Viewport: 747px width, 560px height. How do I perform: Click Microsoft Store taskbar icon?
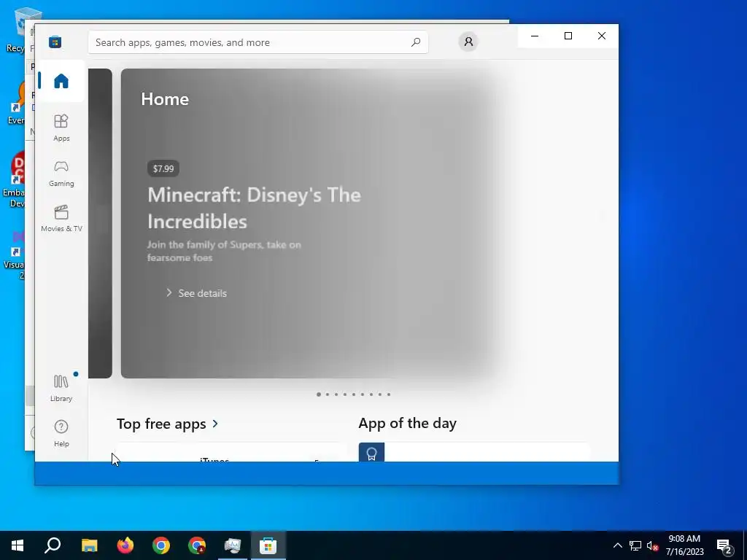268,545
